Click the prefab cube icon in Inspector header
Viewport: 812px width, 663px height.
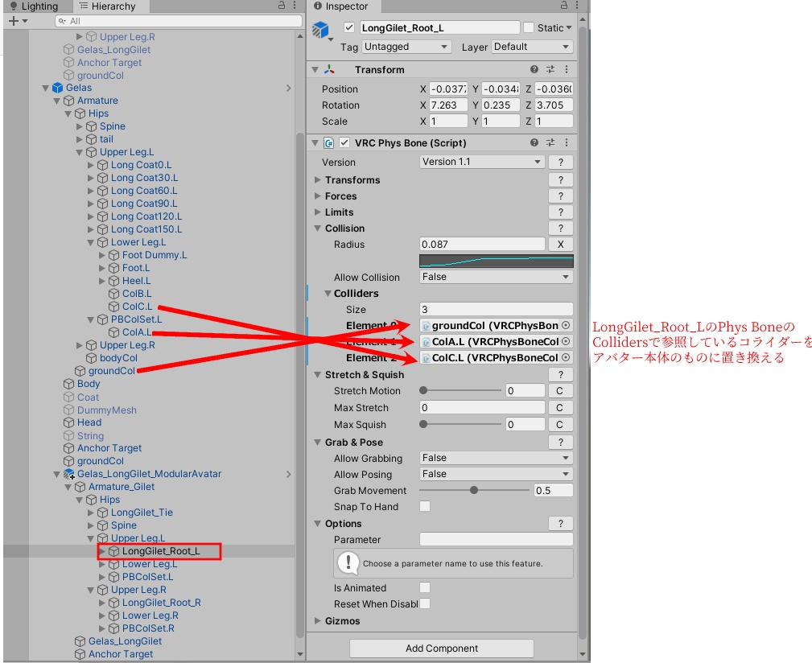pyautogui.click(x=320, y=30)
